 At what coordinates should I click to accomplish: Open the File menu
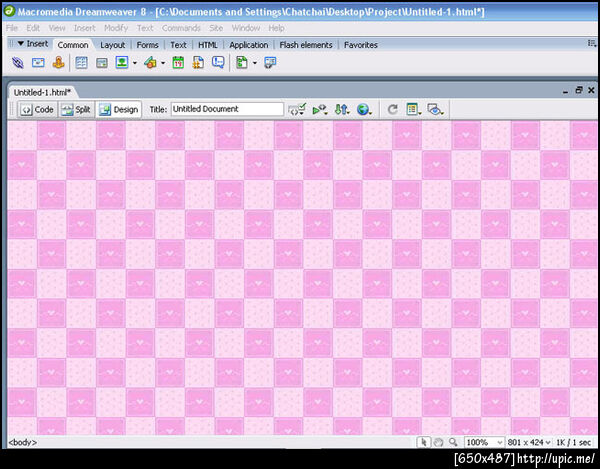pos(12,28)
